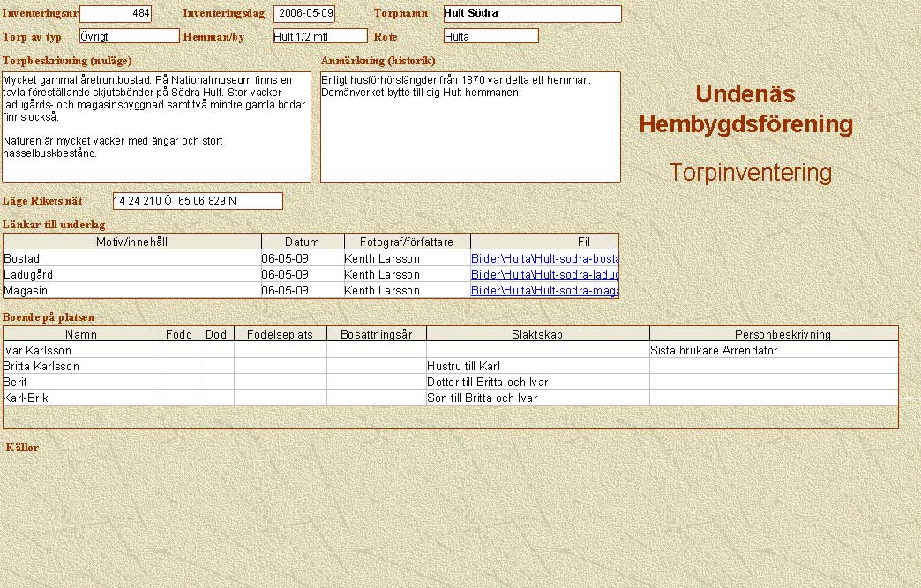Open the Hult-sodra-magasin file link
This screenshot has width=921, height=588.
click(544, 291)
